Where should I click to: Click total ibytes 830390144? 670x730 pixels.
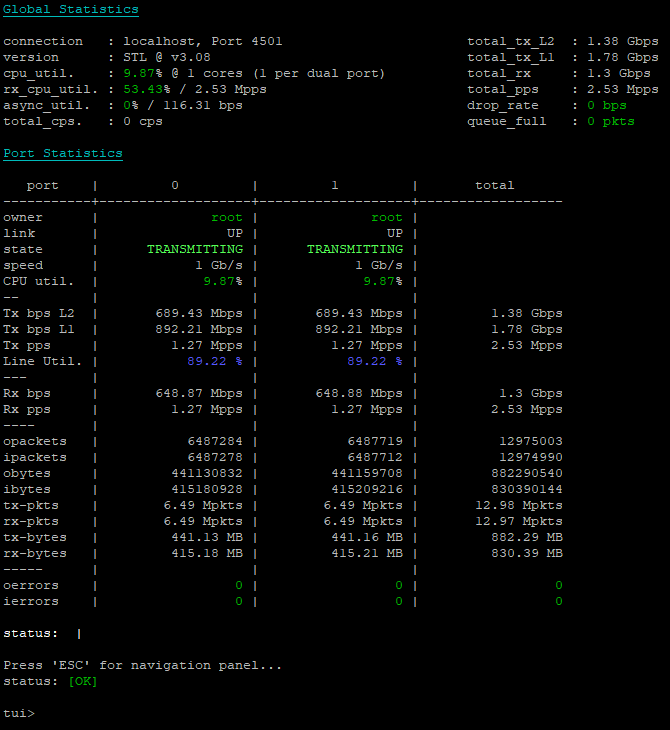click(x=527, y=489)
